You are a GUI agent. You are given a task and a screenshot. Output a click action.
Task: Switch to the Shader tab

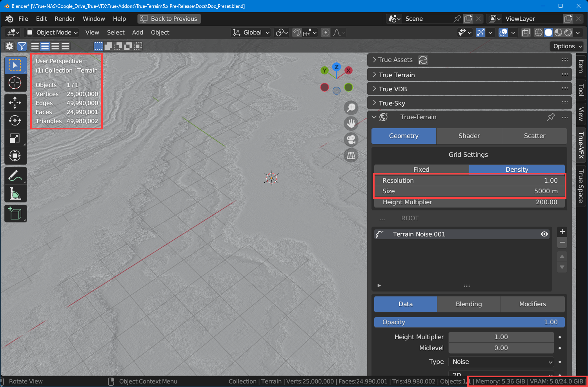coord(469,136)
